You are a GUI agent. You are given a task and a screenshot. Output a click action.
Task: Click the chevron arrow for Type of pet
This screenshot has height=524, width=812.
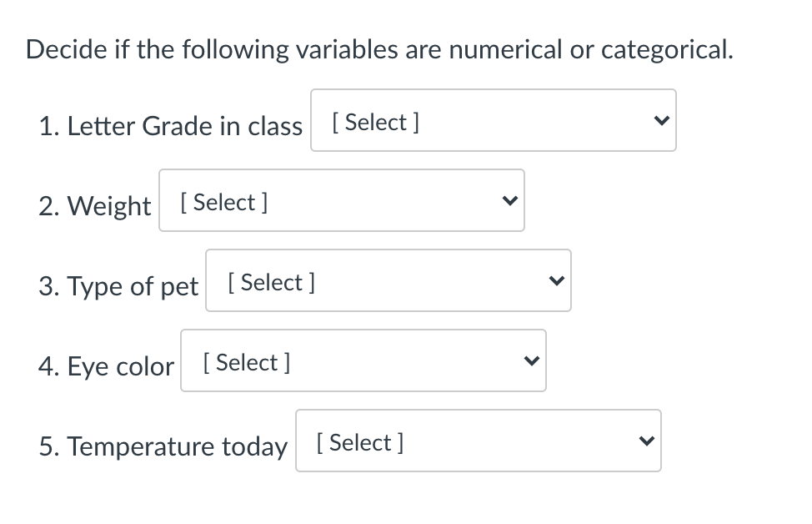[x=555, y=281]
